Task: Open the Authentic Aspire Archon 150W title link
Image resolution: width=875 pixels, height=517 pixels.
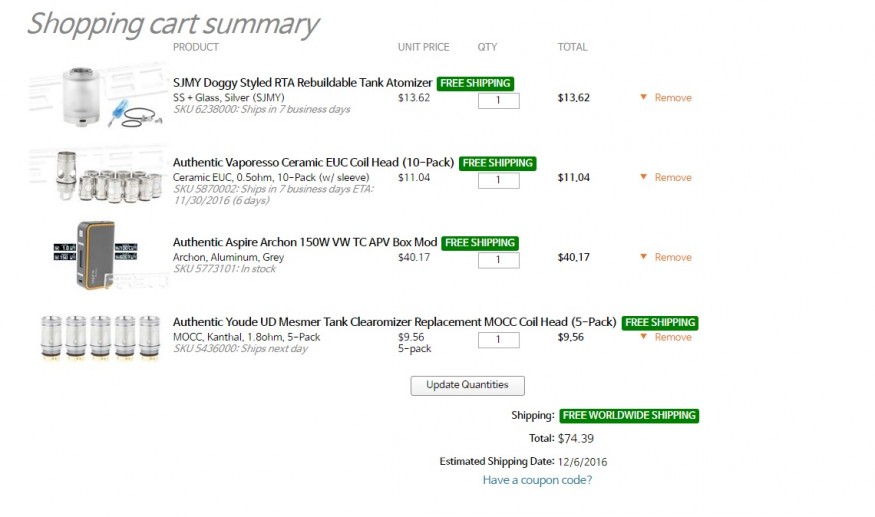Action: [x=305, y=242]
